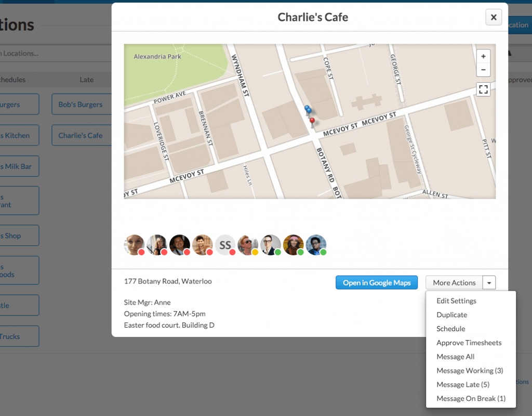Image resolution: width=532 pixels, height=416 pixels.
Task: Choose Message Late (5) option
Action: [x=463, y=385]
